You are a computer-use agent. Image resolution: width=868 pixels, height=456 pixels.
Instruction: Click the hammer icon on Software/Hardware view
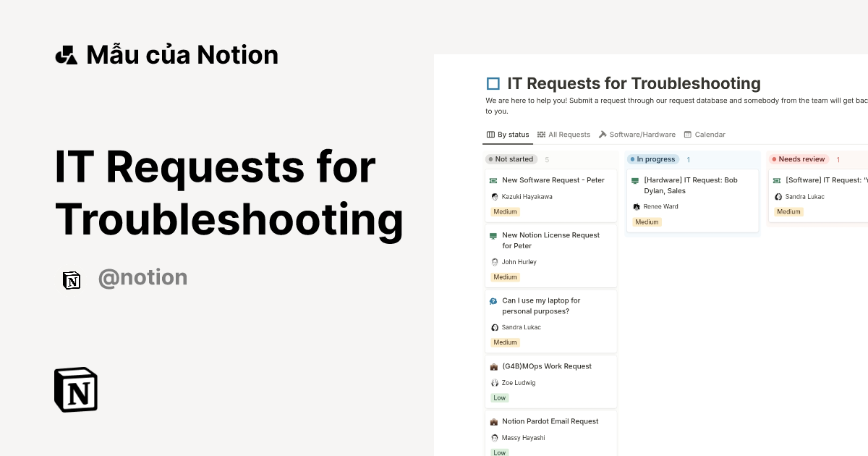click(601, 134)
